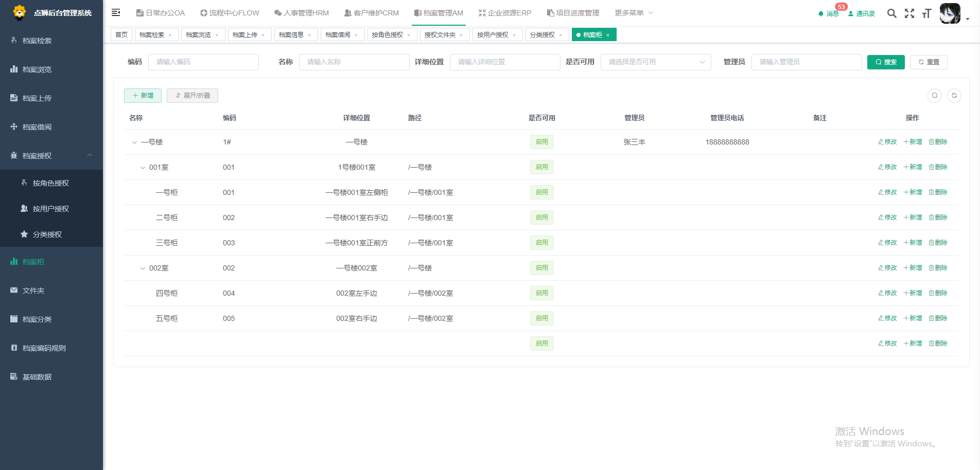Close the 分类授权 tab
The image size is (980, 470).
[561, 35]
